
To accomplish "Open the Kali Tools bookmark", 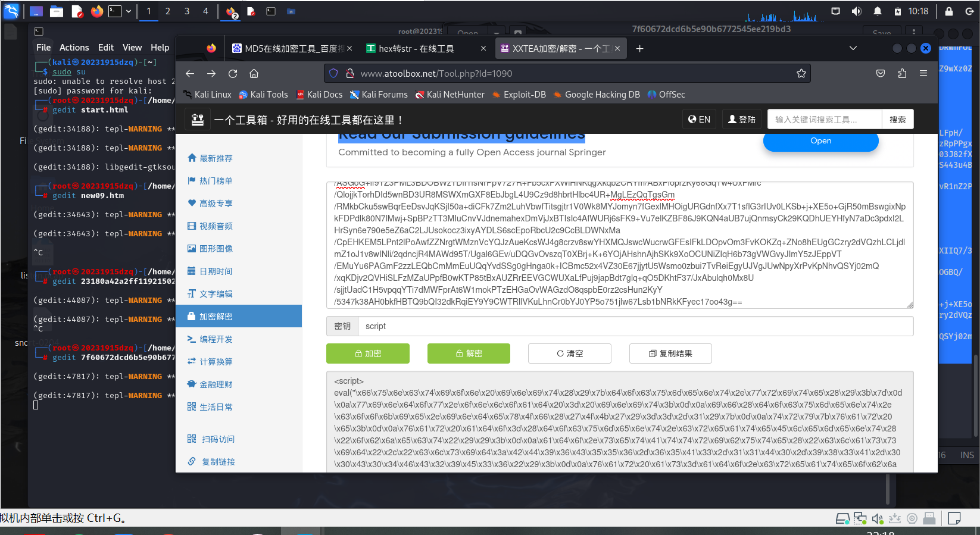I will (263, 95).
